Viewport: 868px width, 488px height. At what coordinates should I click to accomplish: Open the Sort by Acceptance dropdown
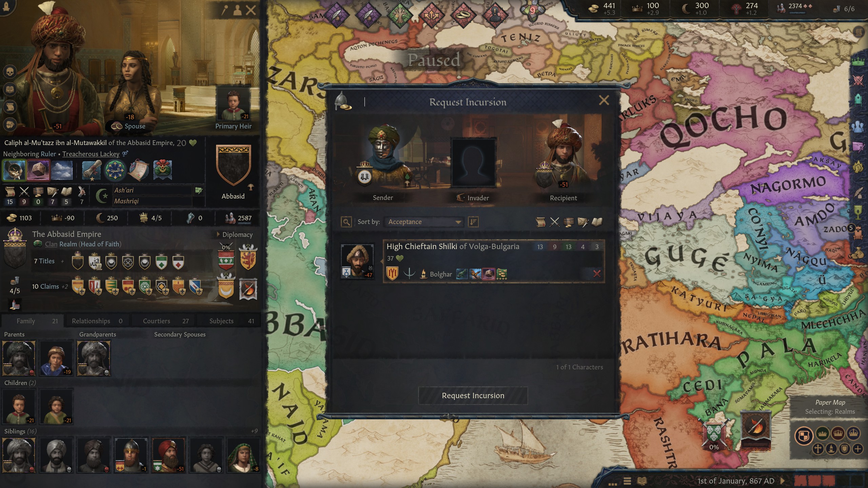[424, 222]
